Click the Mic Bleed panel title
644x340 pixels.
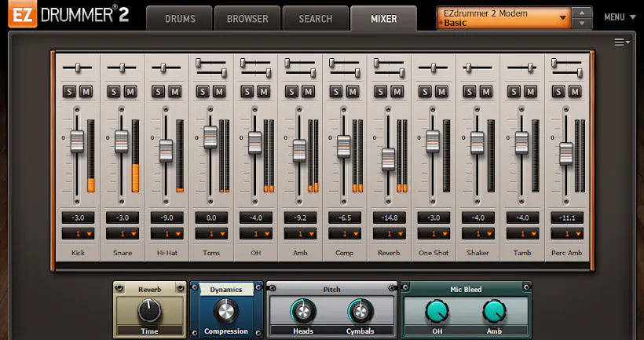[x=466, y=290]
